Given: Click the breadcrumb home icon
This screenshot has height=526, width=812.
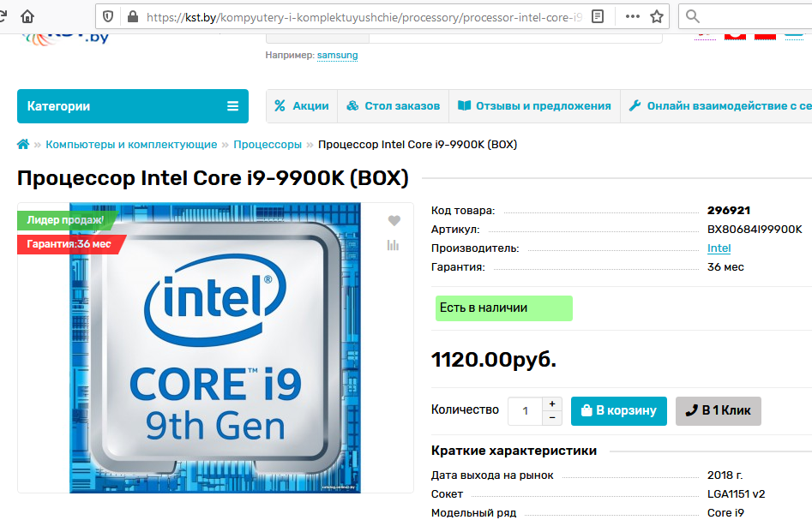Looking at the screenshot, I should 23,144.
